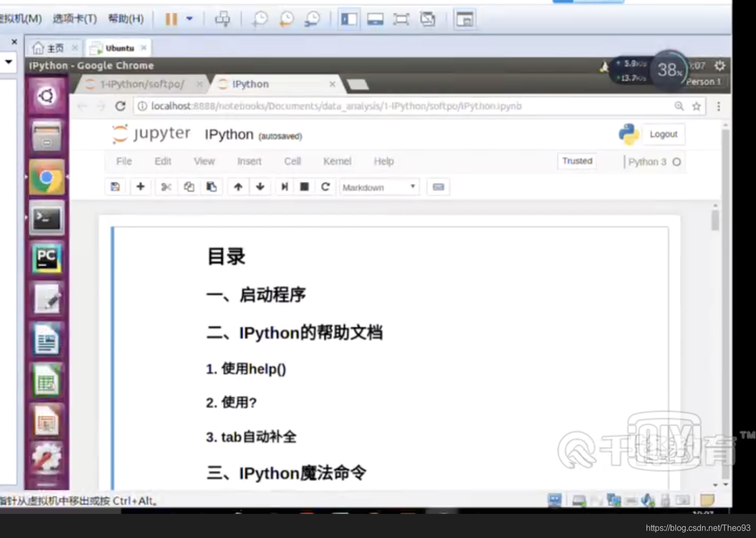This screenshot has height=538, width=756.
Task: Launch PyCharm from the Ubuntu launcher
Action: (x=47, y=259)
